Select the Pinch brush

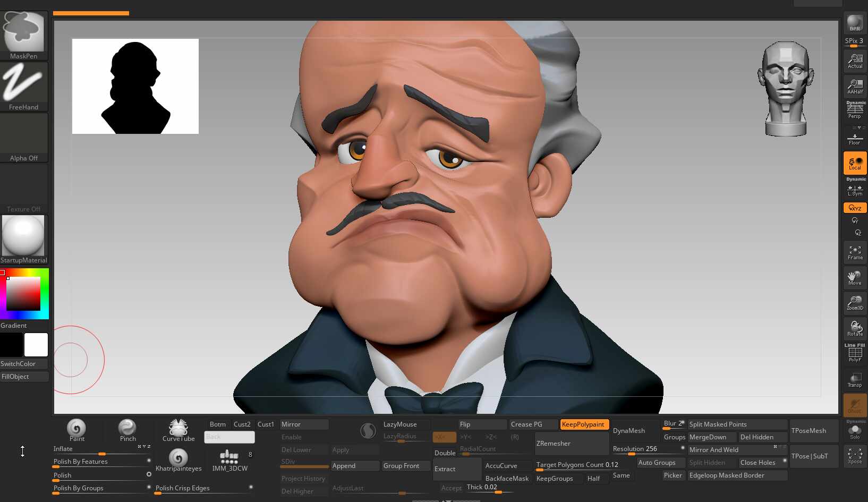(127, 430)
